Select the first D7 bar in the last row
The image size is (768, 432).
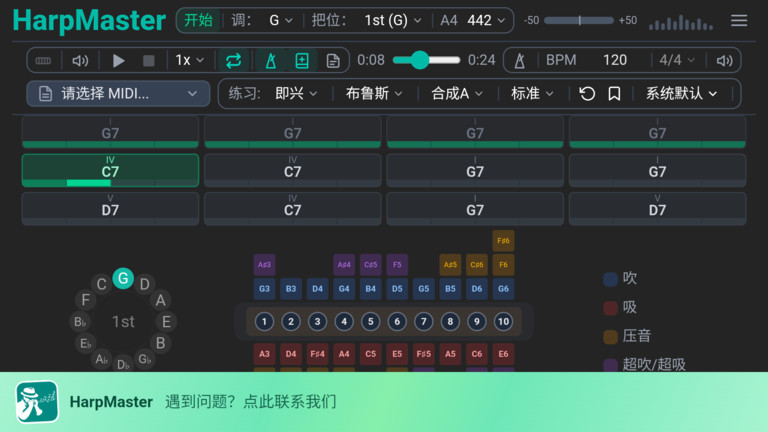[110, 209]
